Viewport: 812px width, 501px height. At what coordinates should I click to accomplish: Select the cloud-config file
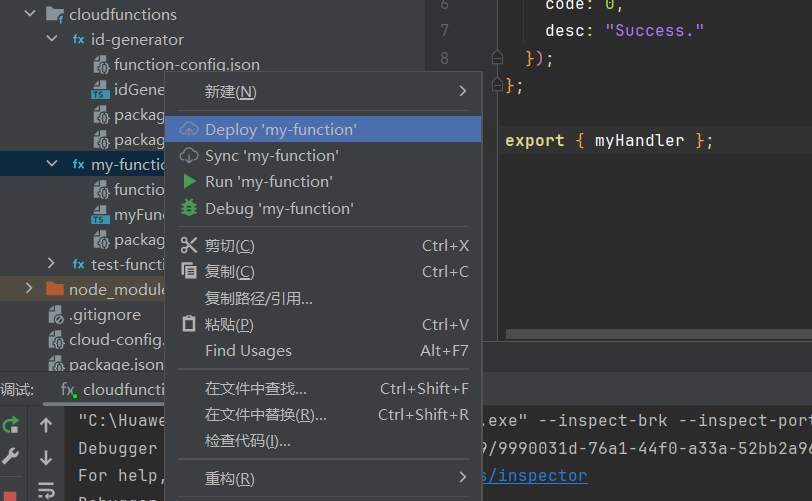[117, 339]
